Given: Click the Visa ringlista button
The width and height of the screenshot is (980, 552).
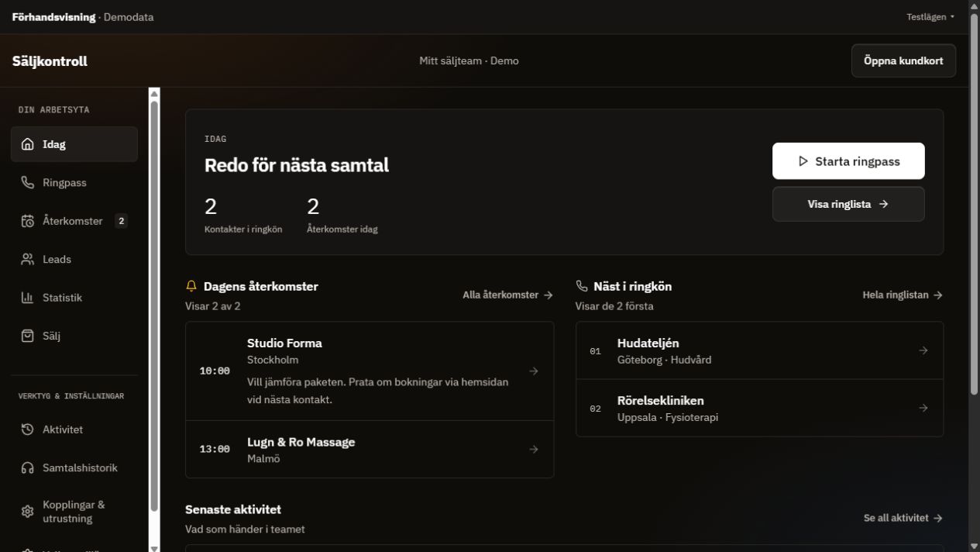Looking at the screenshot, I should tap(848, 205).
